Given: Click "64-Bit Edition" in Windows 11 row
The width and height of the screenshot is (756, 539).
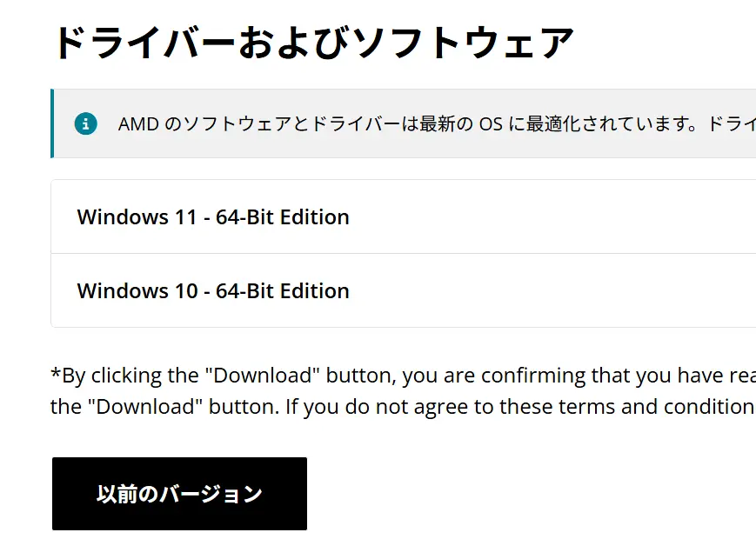Looking at the screenshot, I should point(283,216).
